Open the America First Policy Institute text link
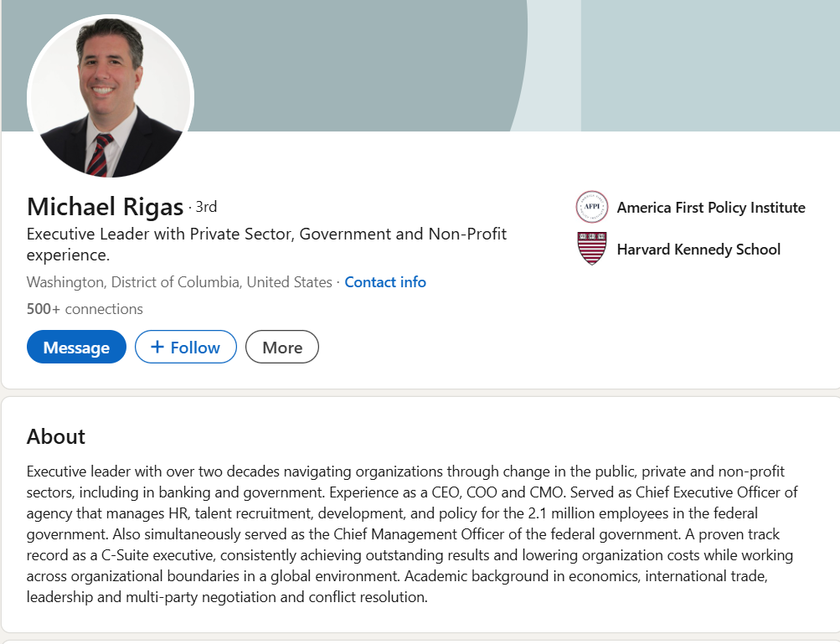Image resolution: width=840 pixels, height=644 pixels. (711, 208)
